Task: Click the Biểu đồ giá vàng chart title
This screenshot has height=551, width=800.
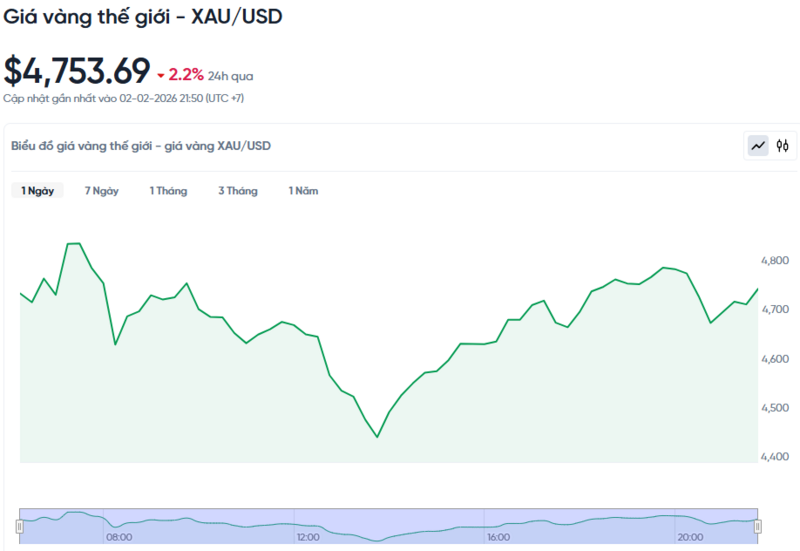Action: coord(140,146)
